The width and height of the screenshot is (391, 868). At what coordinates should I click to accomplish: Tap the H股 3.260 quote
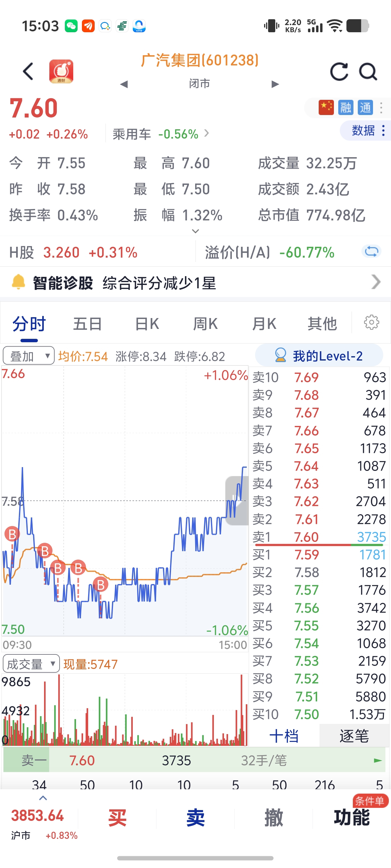[73, 252]
